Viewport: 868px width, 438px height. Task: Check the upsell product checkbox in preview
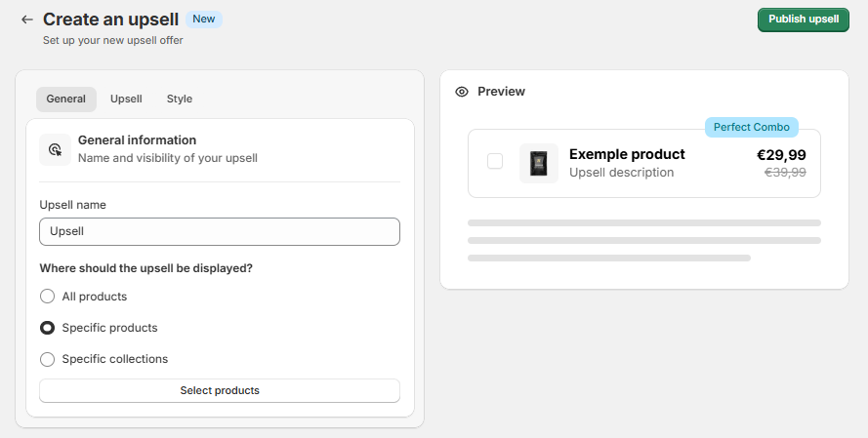495,162
